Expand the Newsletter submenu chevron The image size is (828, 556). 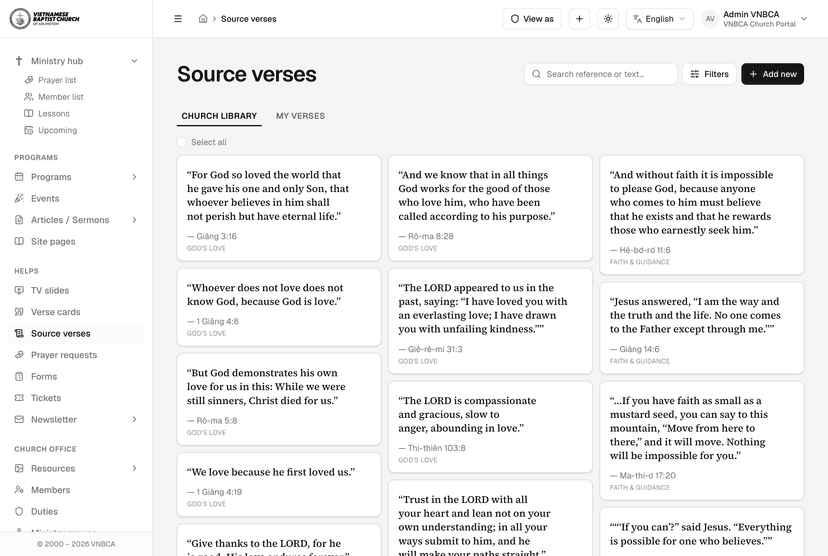click(134, 419)
